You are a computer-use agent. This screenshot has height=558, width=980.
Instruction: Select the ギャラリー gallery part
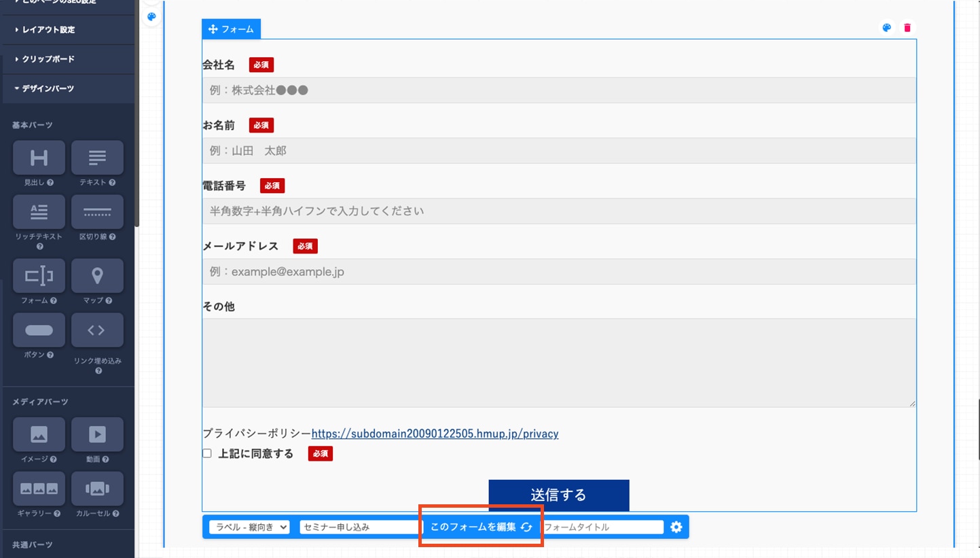pyautogui.click(x=39, y=489)
